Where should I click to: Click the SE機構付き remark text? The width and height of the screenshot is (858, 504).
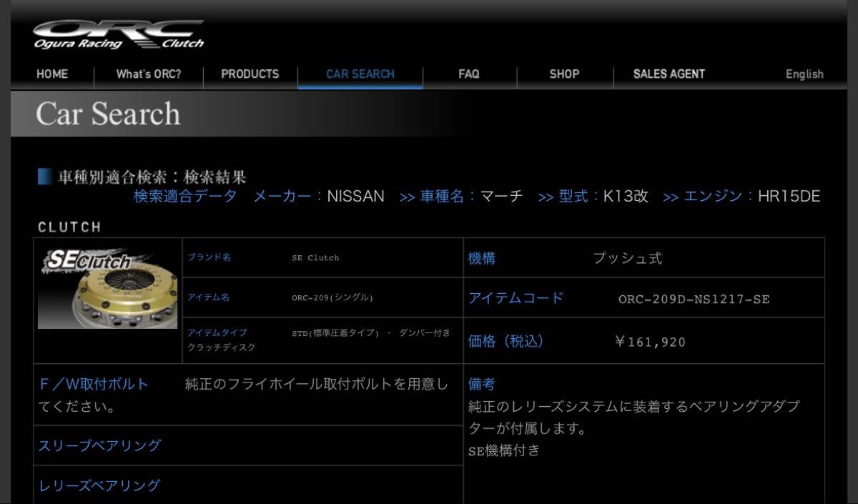504,450
